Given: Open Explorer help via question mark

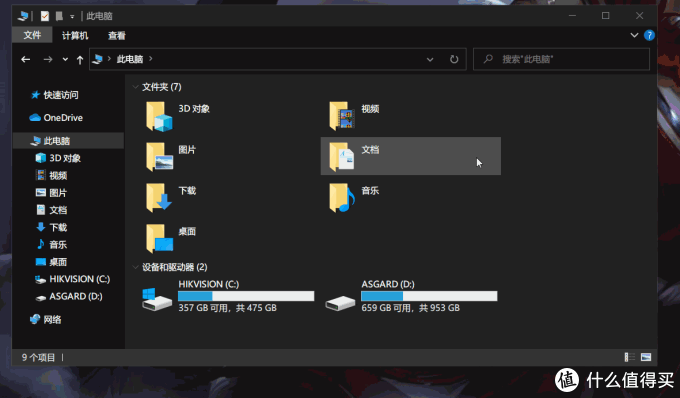Looking at the screenshot, I should pyautogui.click(x=649, y=35).
